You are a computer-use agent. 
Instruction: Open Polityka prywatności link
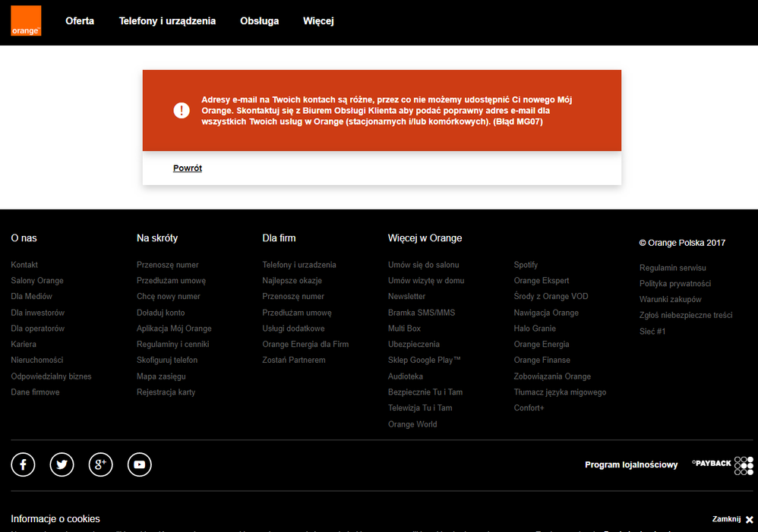tap(674, 284)
